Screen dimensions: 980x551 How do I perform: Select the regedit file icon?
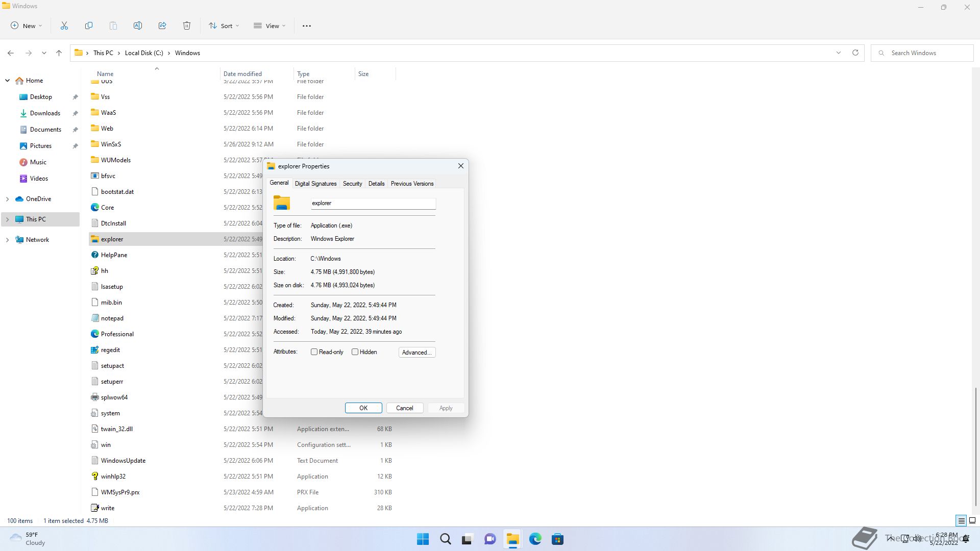pos(94,350)
